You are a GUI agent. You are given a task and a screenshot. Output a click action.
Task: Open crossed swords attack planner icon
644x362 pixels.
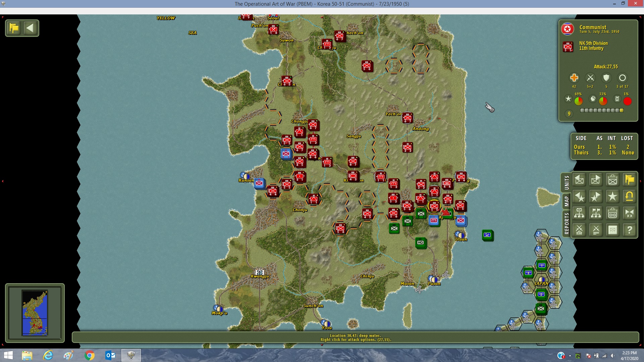[x=579, y=230]
